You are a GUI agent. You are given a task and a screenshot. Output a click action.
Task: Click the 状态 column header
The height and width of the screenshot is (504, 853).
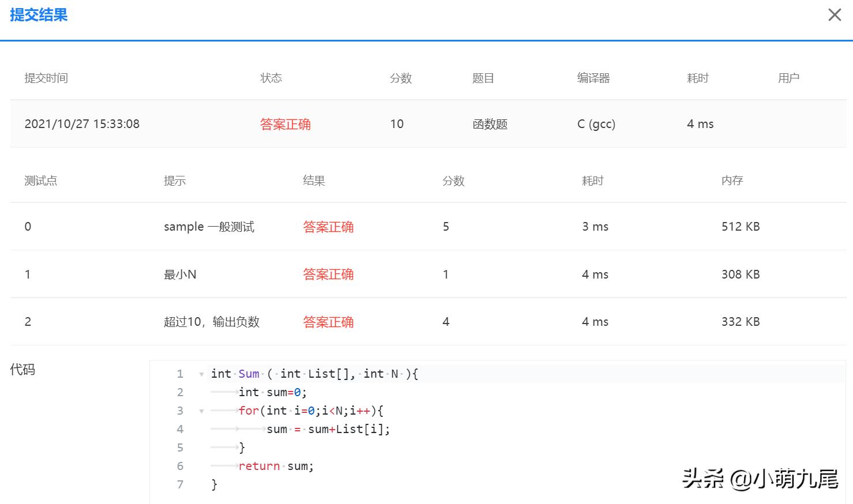[x=270, y=78]
